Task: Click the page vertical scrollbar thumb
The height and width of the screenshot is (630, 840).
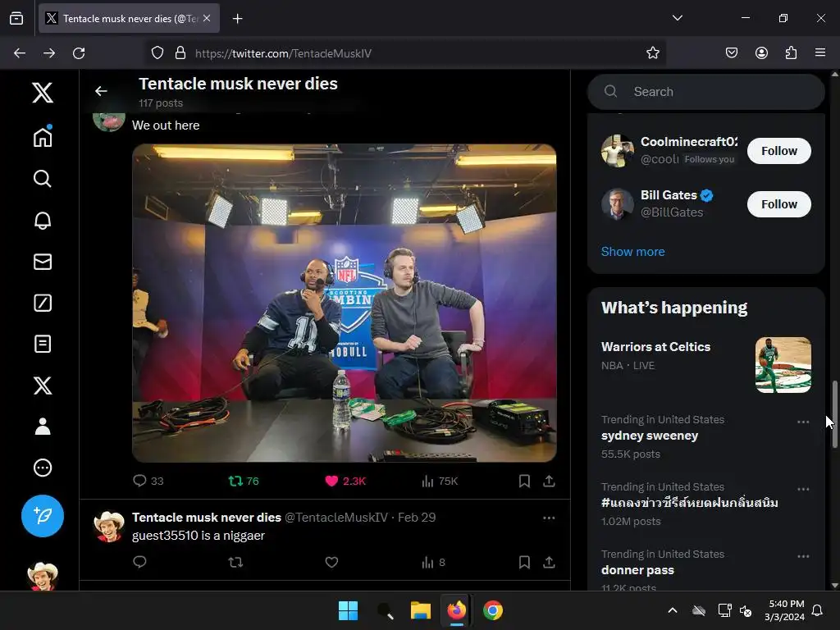Action: tap(834, 414)
